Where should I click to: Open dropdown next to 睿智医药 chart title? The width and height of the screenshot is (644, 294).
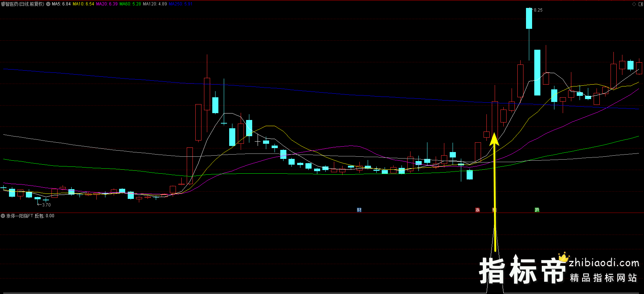tap(48, 4)
